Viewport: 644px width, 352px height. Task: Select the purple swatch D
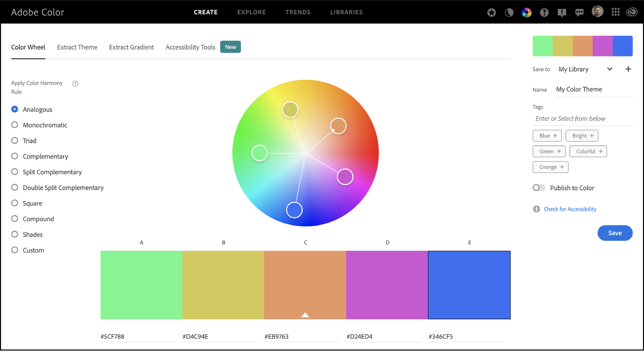[x=387, y=285]
